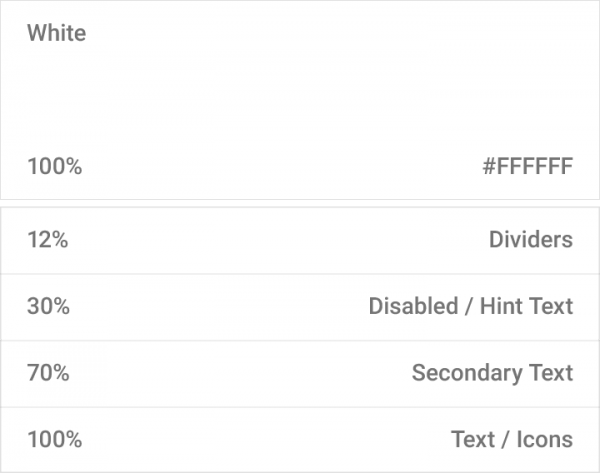Screen dimensions: 600x473
Task: Select the 70% Secondary Text row
Action: coord(300,374)
